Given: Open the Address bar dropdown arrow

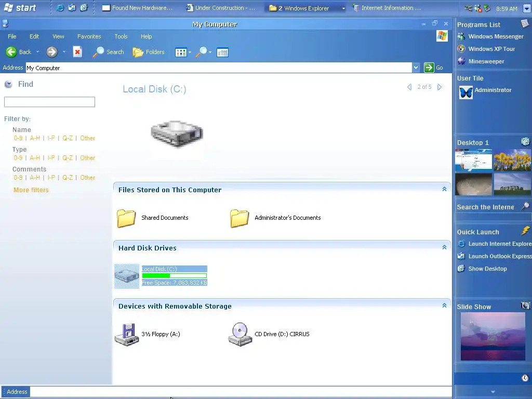Looking at the screenshot, I should pos(416,68).
